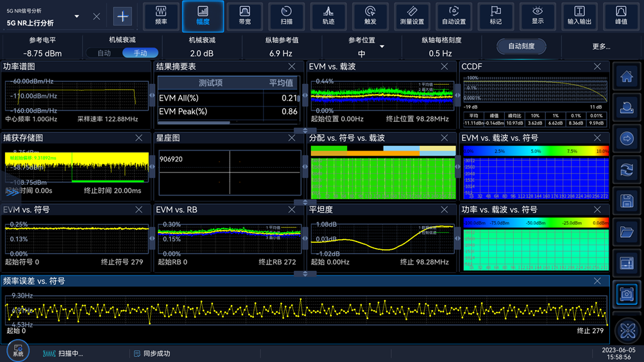Toggle divider arrows right of 功率谱图 panel
The height and width of the screenshot is (362, 644).
click(x=152, y=95)
